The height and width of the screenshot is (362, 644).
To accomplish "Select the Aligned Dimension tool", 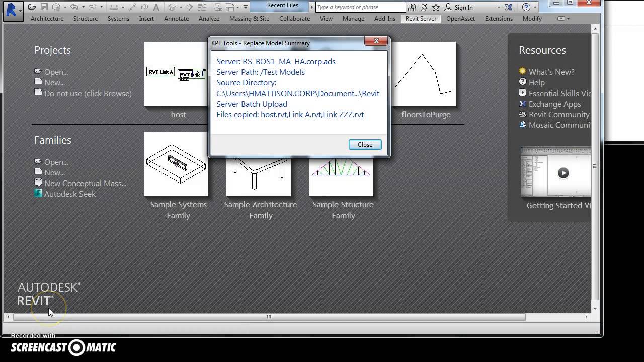I will click(132, 7).
